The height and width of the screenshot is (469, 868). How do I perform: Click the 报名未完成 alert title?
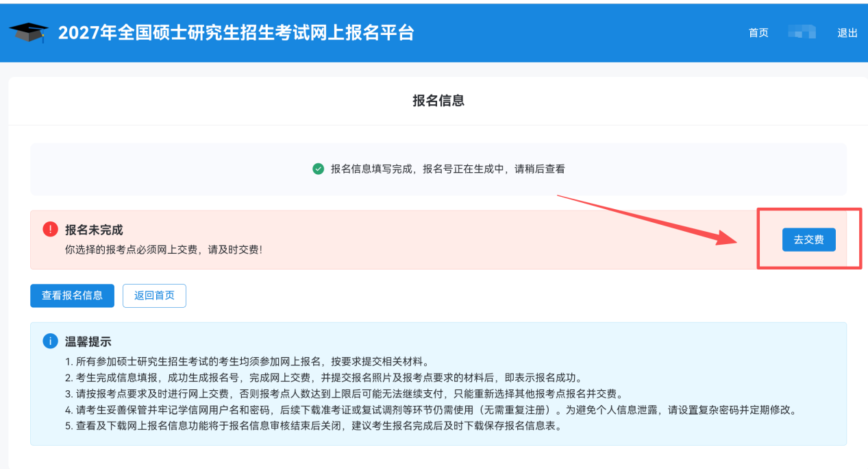pyautogui.click(x=94, y=230)
